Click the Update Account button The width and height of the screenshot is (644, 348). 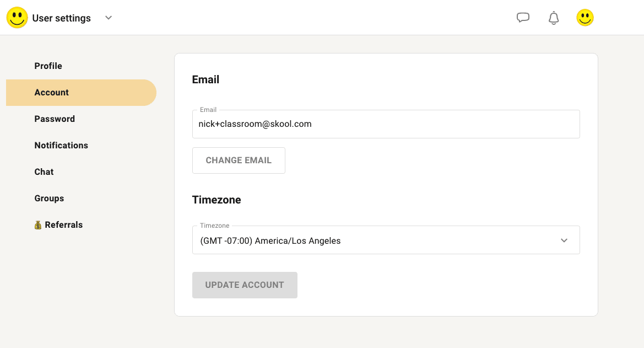point(245,285)
